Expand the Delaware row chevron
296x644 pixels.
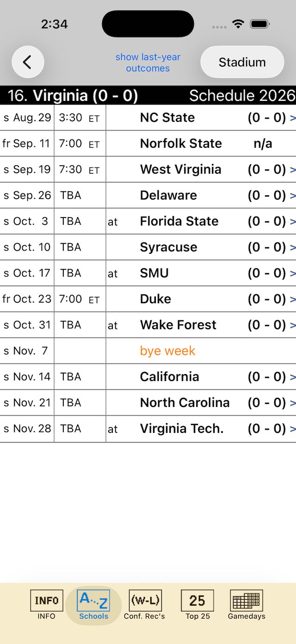pos(293,196)
